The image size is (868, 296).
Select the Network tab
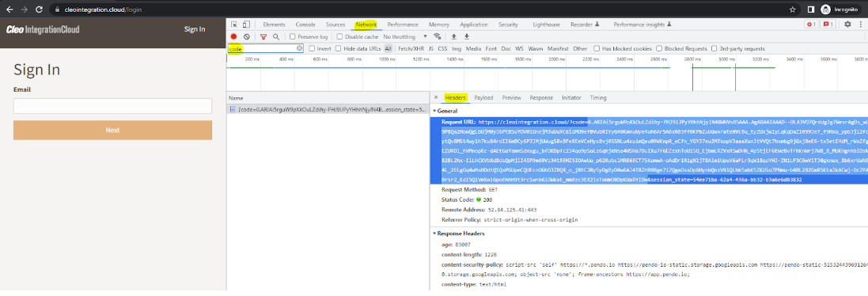pyautogui.click(x=366, y=25)
